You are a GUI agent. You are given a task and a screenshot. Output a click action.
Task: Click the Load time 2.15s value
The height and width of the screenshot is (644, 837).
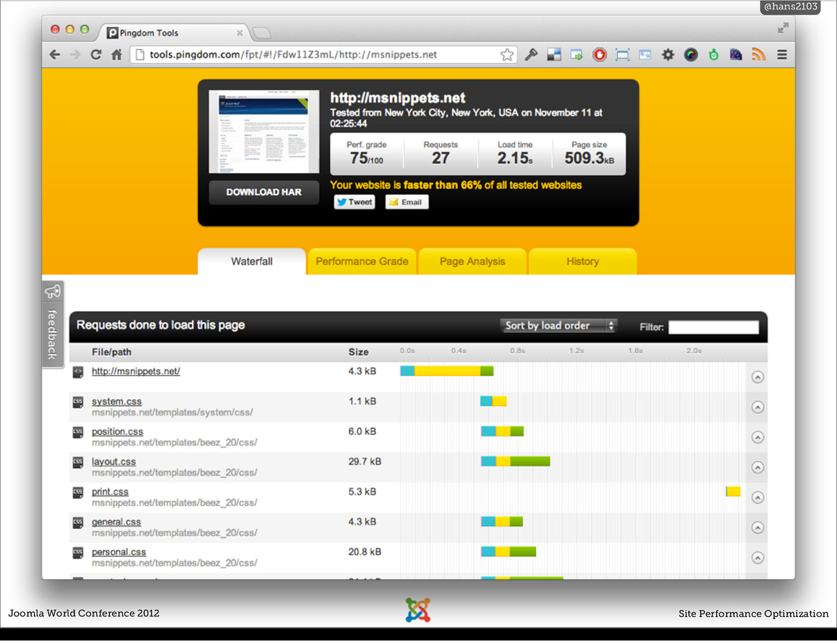pos(515,158)
